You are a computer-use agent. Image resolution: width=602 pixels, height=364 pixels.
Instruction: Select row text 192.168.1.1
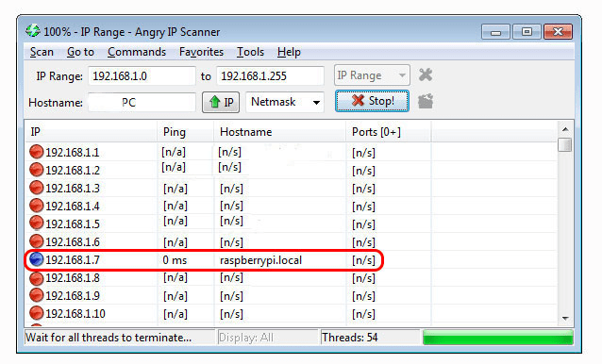(x=72, y=153)
